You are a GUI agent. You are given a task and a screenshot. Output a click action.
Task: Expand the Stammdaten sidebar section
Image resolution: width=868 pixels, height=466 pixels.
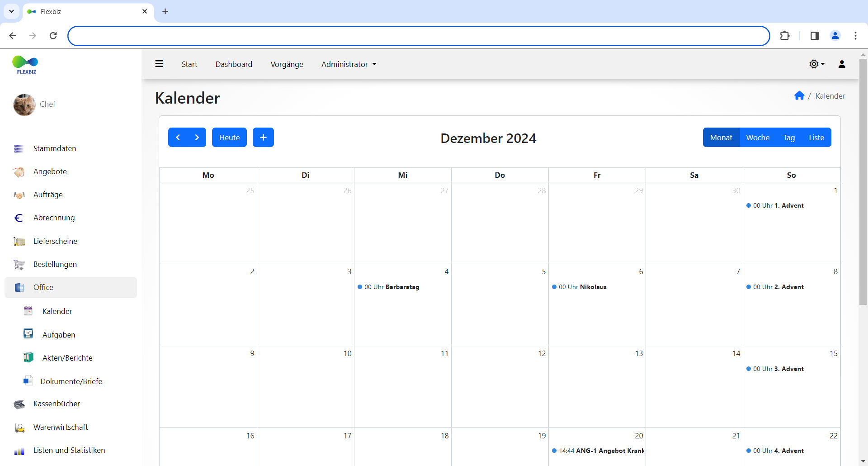coord(71,148)
